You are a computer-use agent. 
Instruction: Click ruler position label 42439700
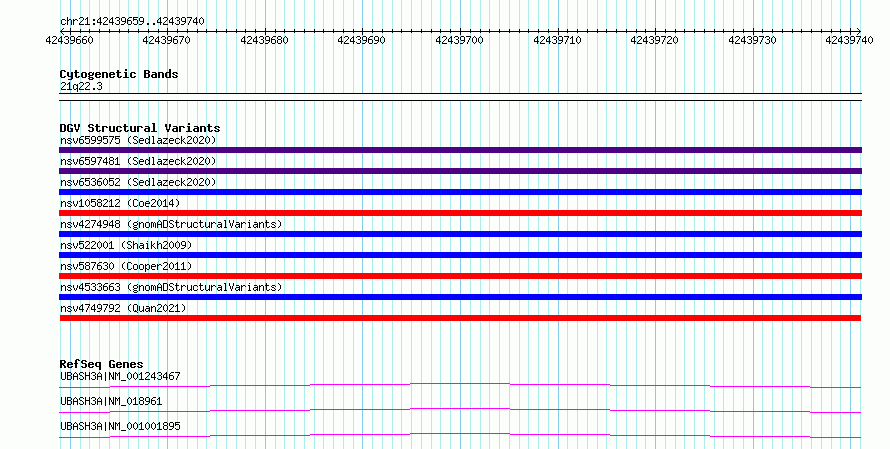[x=459, y=40]
